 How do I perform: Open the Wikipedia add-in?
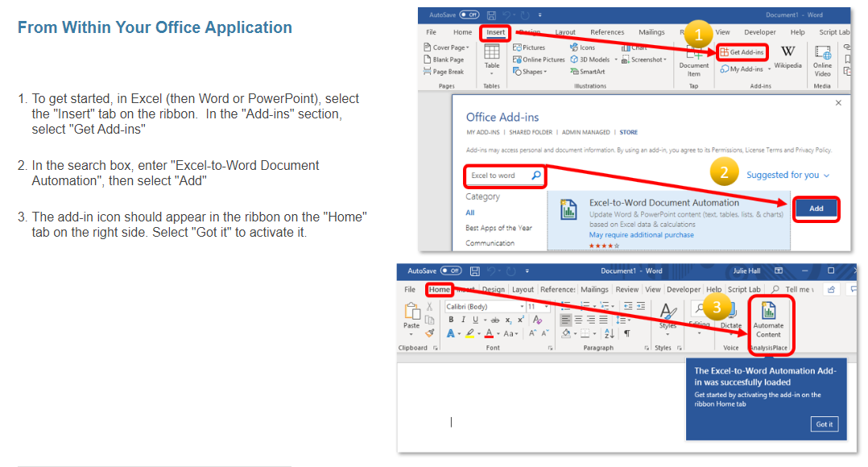(787, 57)
